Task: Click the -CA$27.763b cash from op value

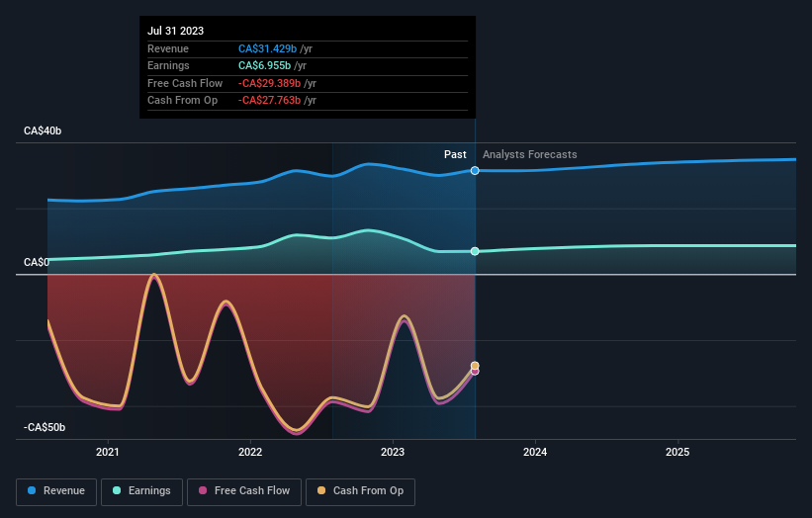Action: click(x=270, y=101)
